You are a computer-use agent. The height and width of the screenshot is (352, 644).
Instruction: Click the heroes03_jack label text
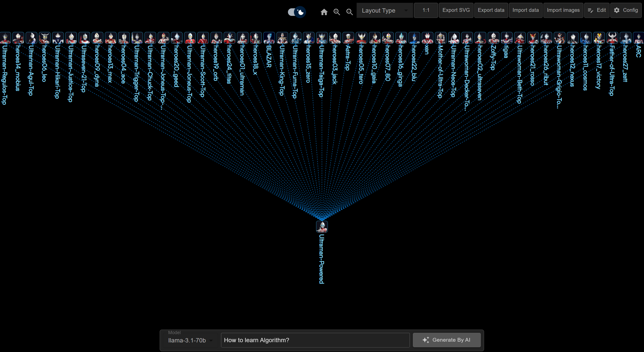(335, 64)
